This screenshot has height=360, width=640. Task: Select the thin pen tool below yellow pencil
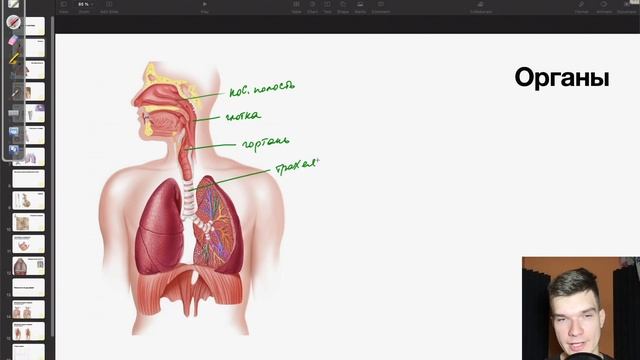coord(15,93)
